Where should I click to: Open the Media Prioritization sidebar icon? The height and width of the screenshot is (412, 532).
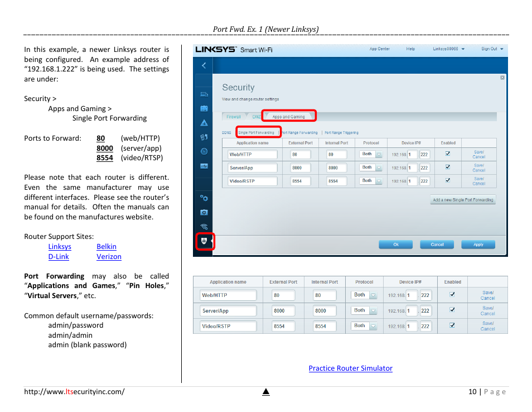[x=204, y=137]
